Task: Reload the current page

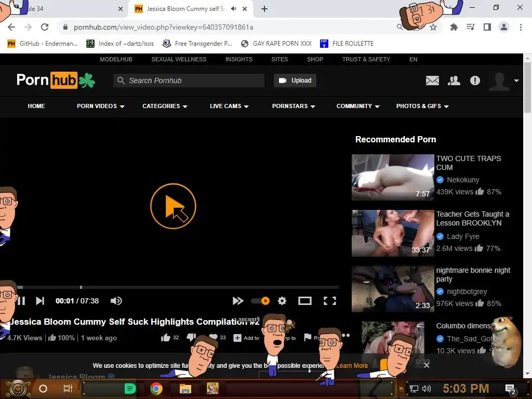Action: coord(45,27)
